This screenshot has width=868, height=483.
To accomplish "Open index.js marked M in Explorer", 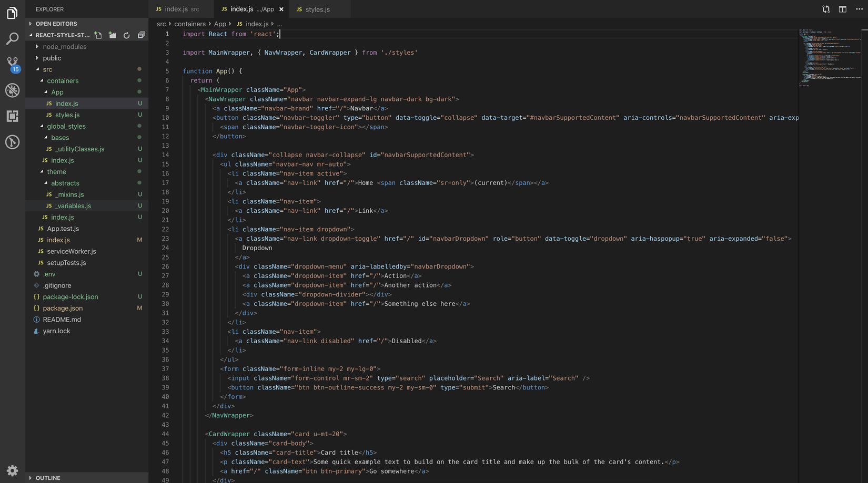I will [x=58, y=240].
